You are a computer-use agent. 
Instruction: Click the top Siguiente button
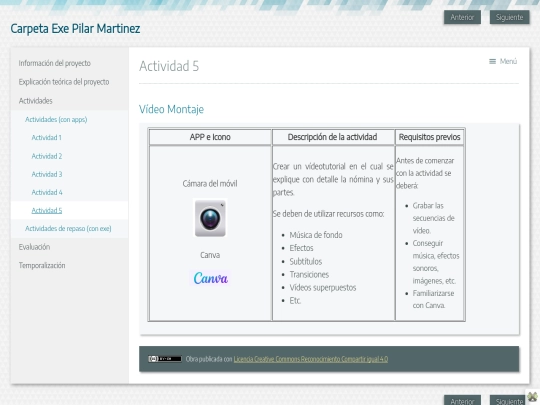[509, 17]
